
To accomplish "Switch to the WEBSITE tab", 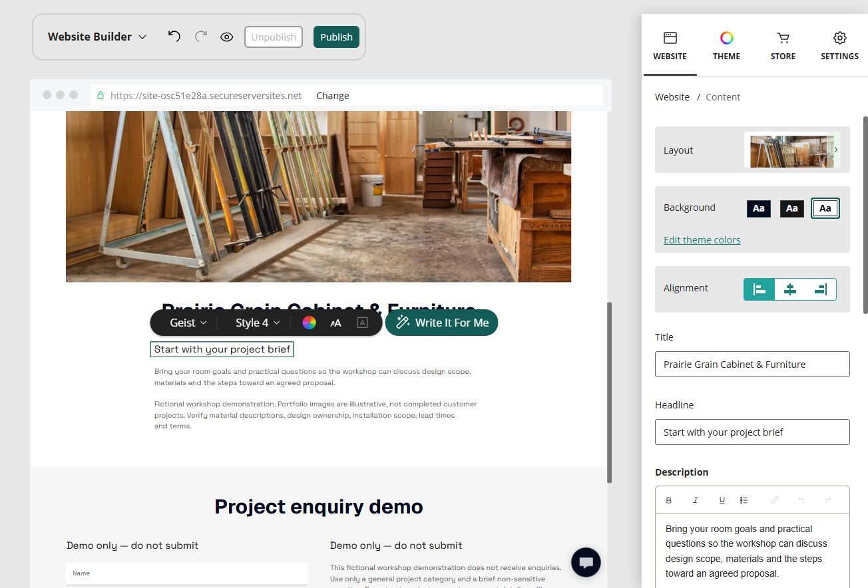I will (670, 46).
